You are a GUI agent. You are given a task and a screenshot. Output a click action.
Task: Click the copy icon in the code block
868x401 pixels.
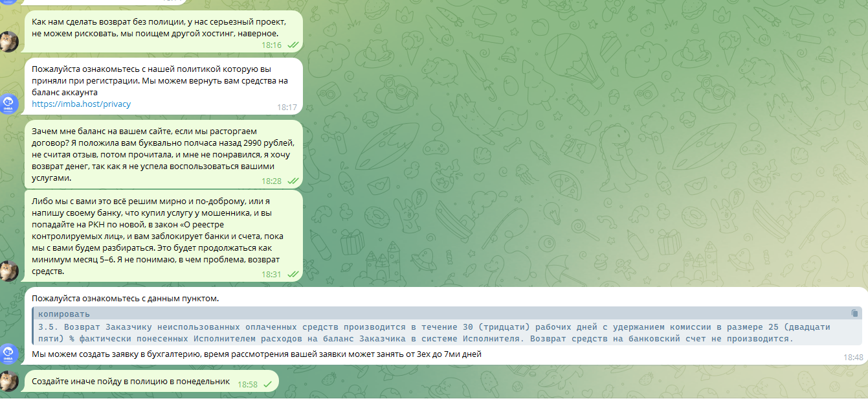(x=855, y=314)
